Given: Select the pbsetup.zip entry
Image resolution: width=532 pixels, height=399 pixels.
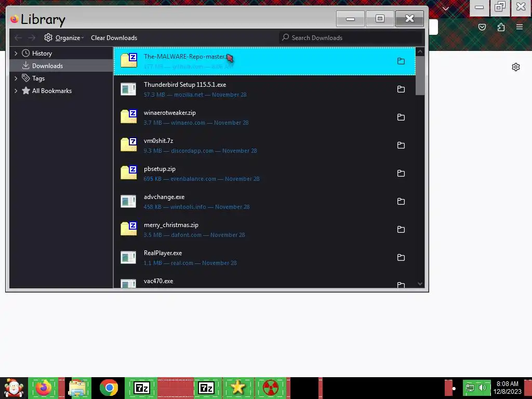Looking at the screenshot, I should [x=264, y=174].
